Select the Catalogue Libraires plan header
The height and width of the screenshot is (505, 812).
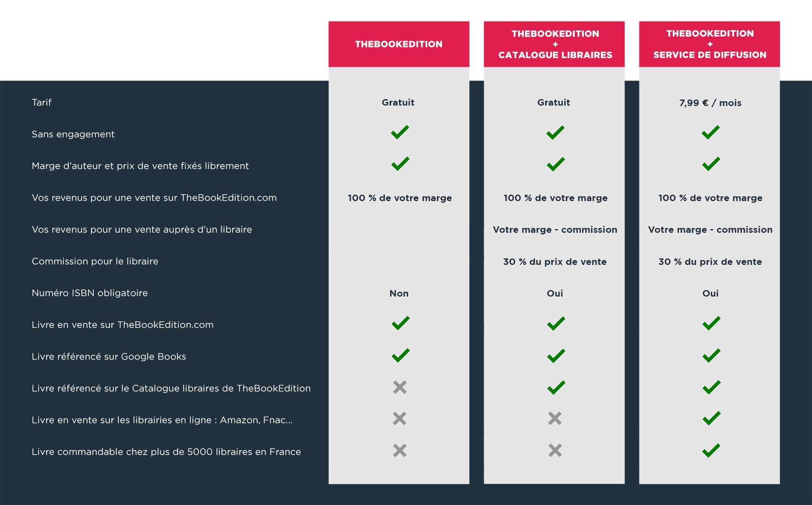click(x=554, y=44)
